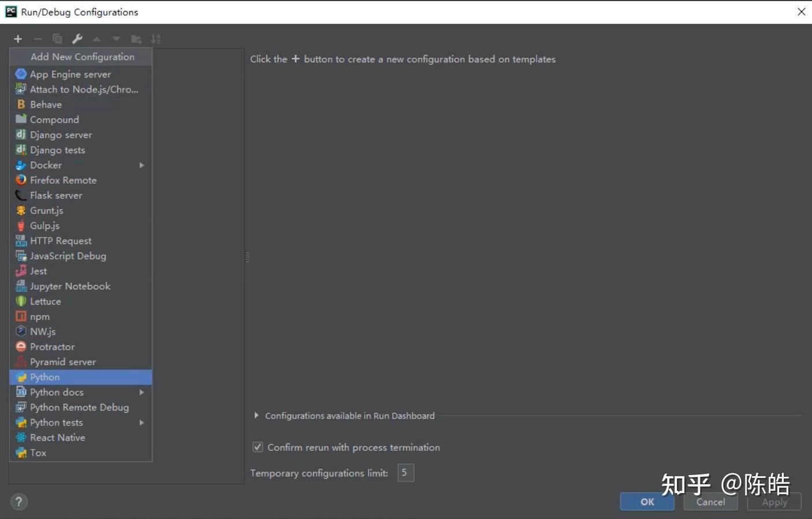Toggle Confirm rerun with process termination checkbox
812x519 pixels.
[x=258, y=447]
